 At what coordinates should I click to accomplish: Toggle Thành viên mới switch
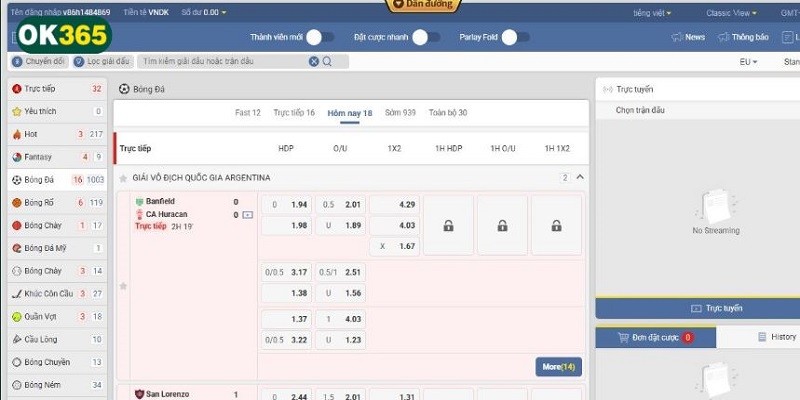tap(321, 37)
